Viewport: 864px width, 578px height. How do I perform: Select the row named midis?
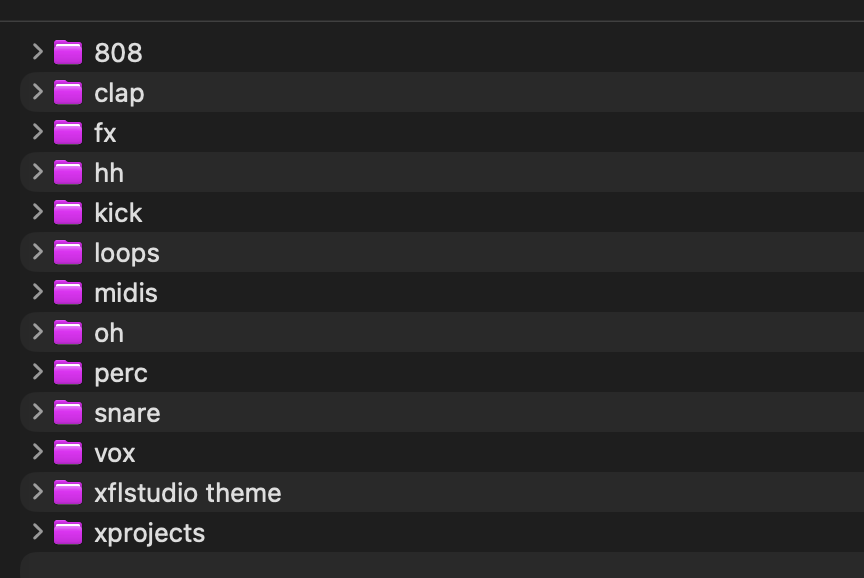[x=442, y=293]
